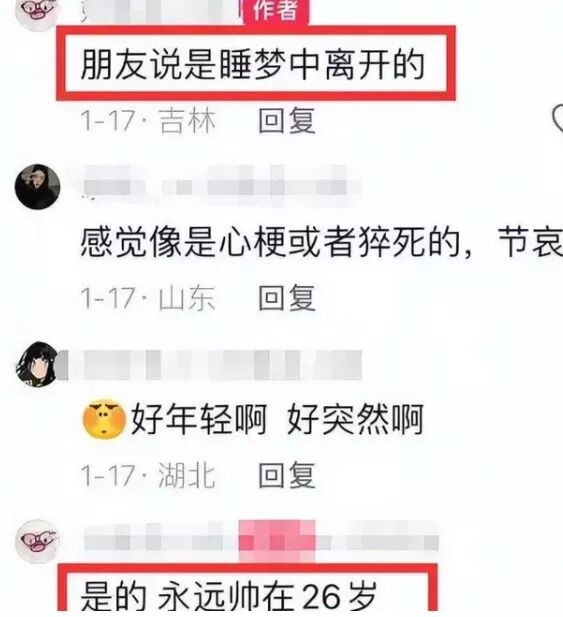Select comment 是的 永远帅在26岁

[229, 597]
